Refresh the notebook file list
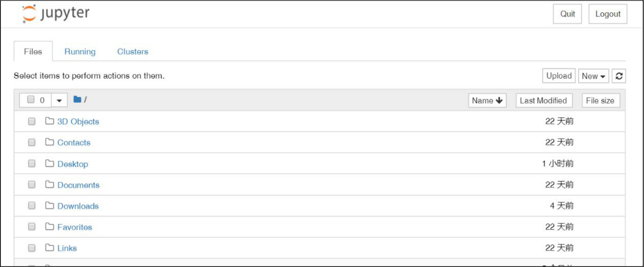Screen dimensions: 644x267 click(619, 76)
